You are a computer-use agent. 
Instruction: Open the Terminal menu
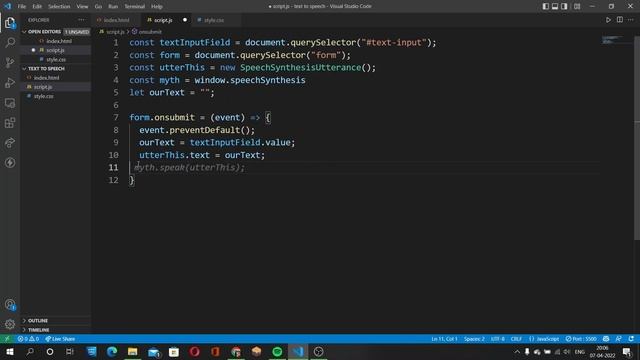pyautogui.click(x=135, y=7)
